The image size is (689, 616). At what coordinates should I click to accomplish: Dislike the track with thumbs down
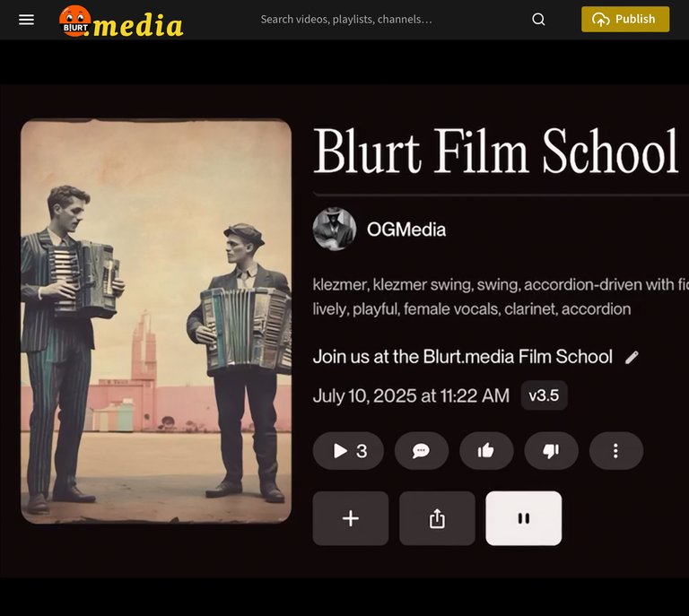coord(551,451)
